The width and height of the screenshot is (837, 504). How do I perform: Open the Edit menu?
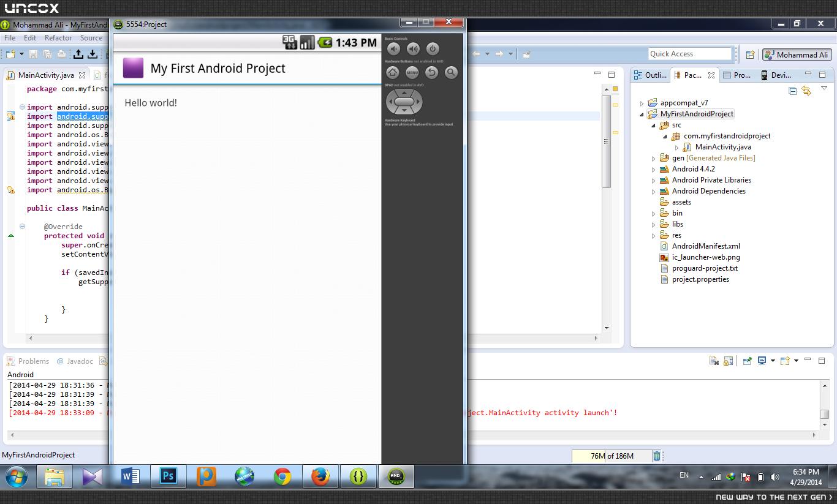30,38
